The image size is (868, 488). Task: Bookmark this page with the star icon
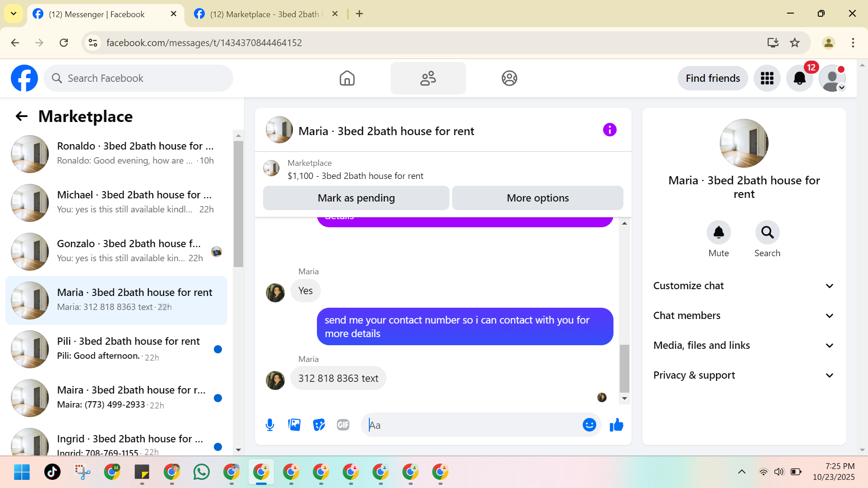click(x=795, y=42)
